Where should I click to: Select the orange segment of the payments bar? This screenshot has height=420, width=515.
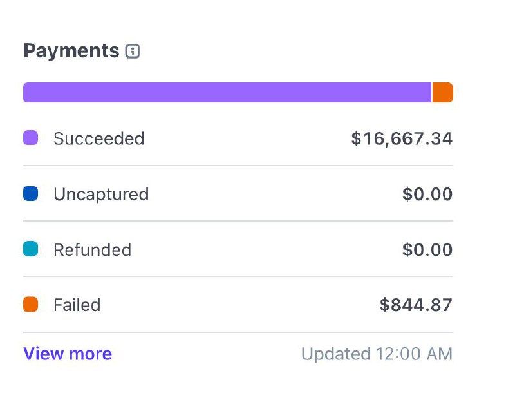(443, 93)
